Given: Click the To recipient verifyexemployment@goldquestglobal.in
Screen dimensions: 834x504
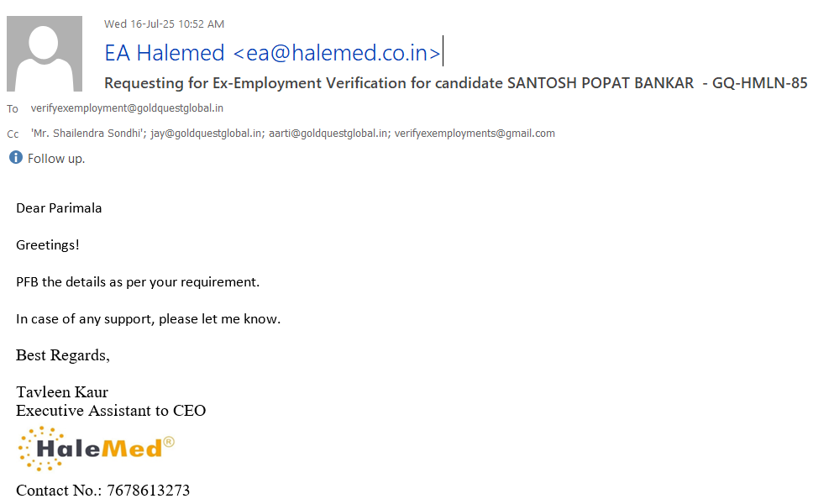Looking at the screenshot, I should click(x=127, y=108).
